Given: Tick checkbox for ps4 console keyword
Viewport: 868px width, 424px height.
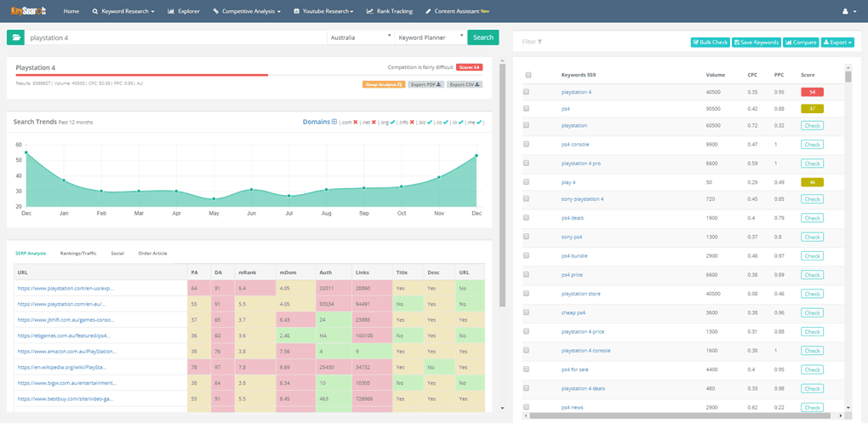Looking at the screenshot, I should pyautogui.click(x=526, y=145).
